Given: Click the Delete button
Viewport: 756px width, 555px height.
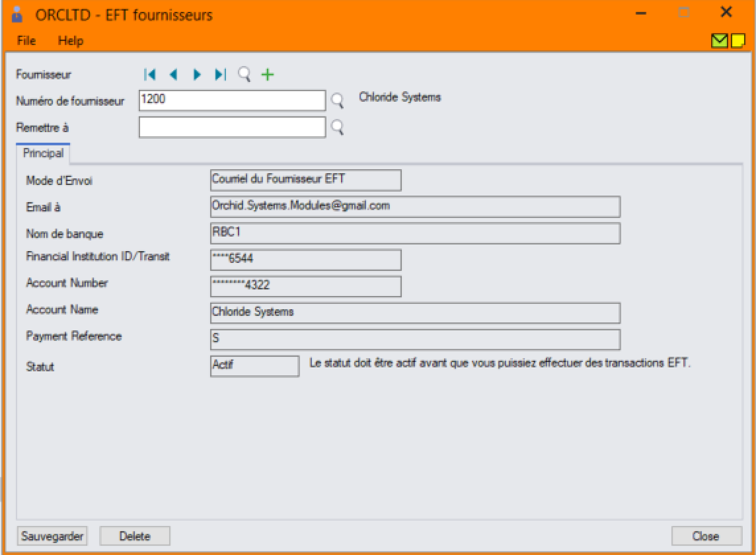Looking at the screenshot, I should coord(135,536).
